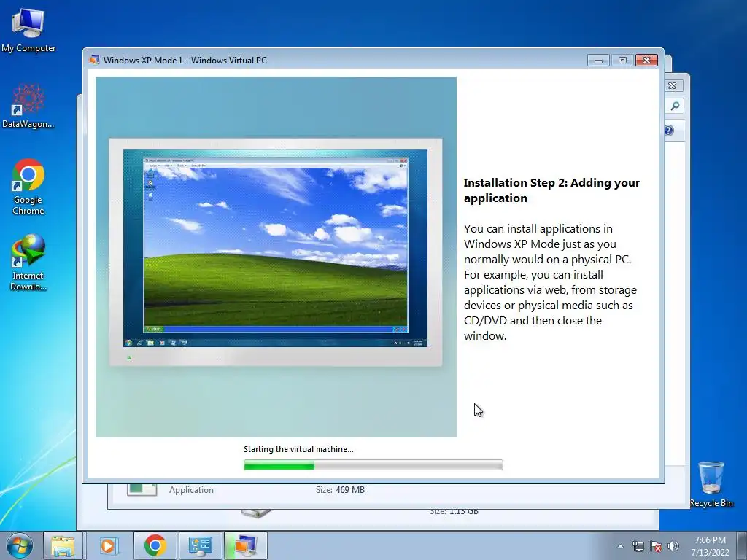Open help icon in the background window
This screenshot has width=747, height=560.
669,131
